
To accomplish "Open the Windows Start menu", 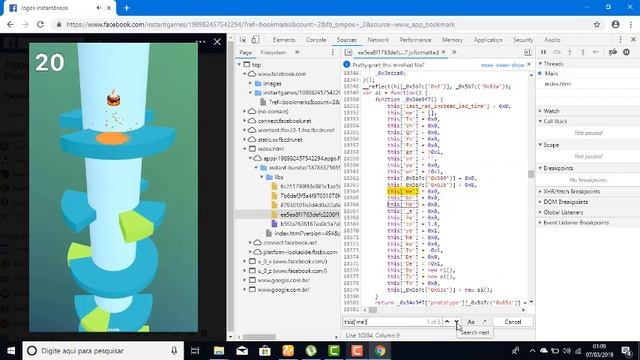I will (x=11, y=351).
